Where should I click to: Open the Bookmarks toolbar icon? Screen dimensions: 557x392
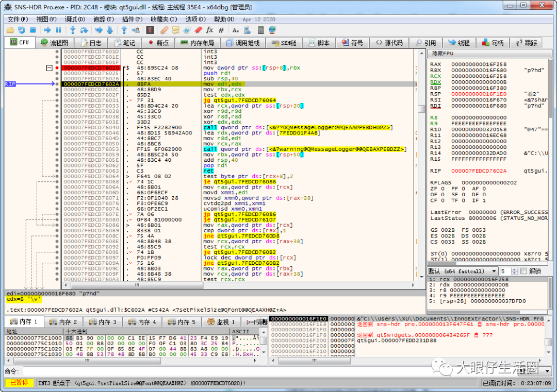[198, 30]
